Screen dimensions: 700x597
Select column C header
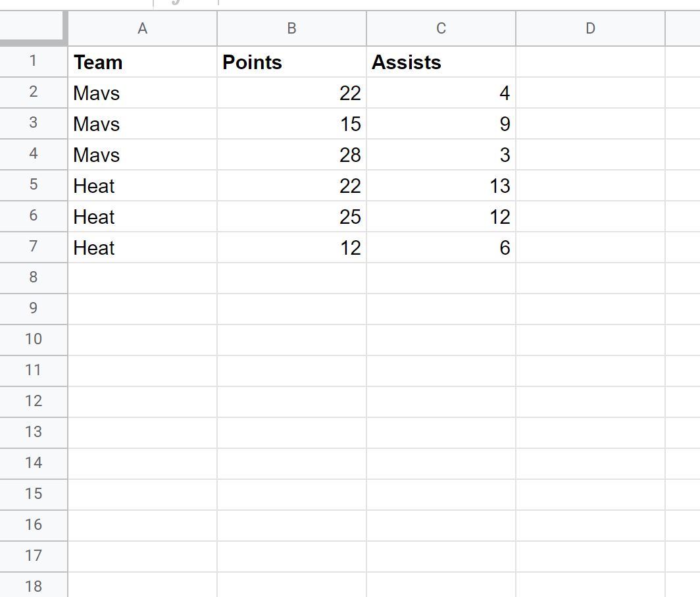pos(441,28)
